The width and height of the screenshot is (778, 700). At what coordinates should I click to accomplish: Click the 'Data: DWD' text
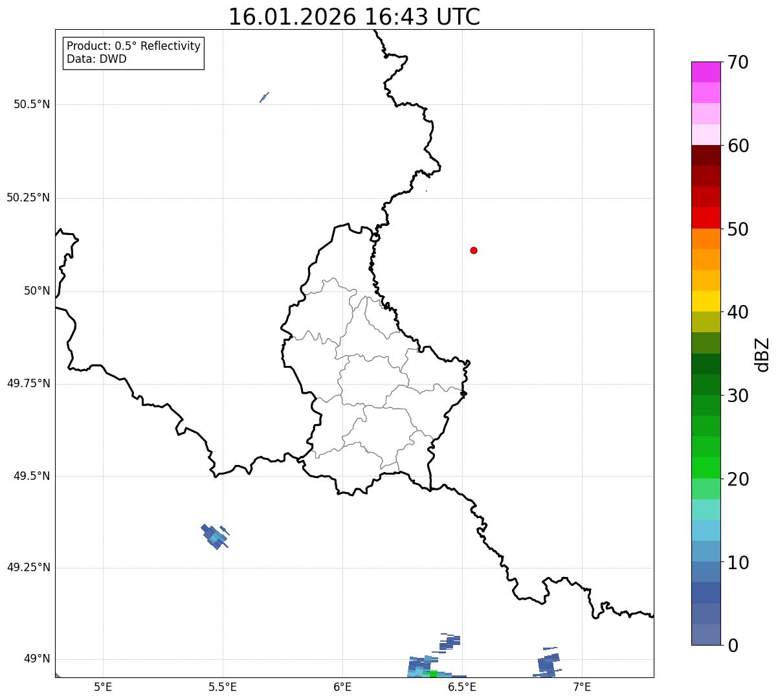click(x=96, y=59)
